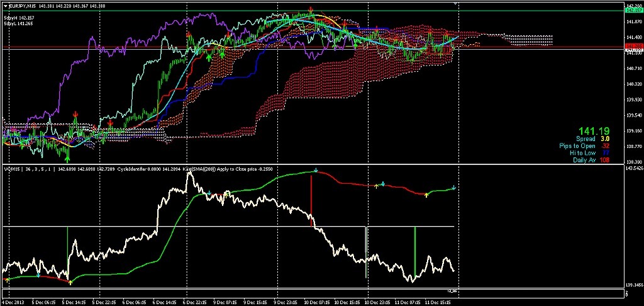The height and width of the screenshot is (306, 644).
Task: Click the 9 Dec 07:15 time axis label
Action: (226, 302)
